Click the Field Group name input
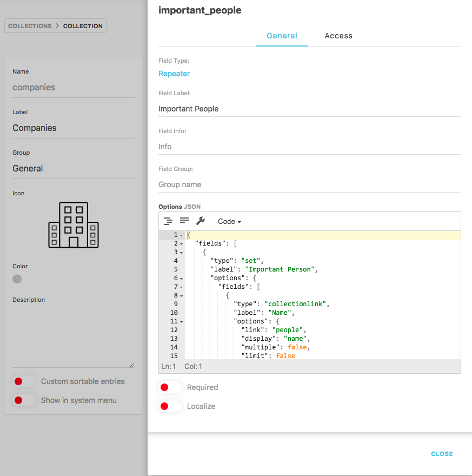Image resolution: width=472 pixels, height=476 pixels. pos(309,184)
